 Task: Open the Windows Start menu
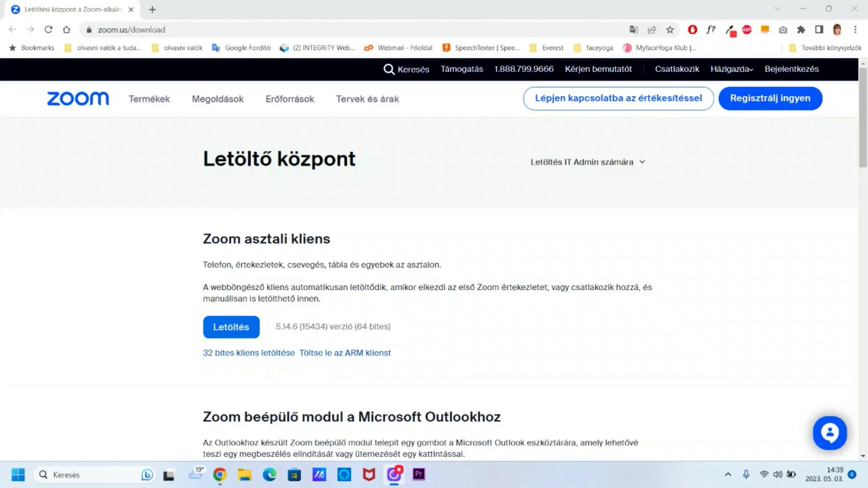click(18, 474)
